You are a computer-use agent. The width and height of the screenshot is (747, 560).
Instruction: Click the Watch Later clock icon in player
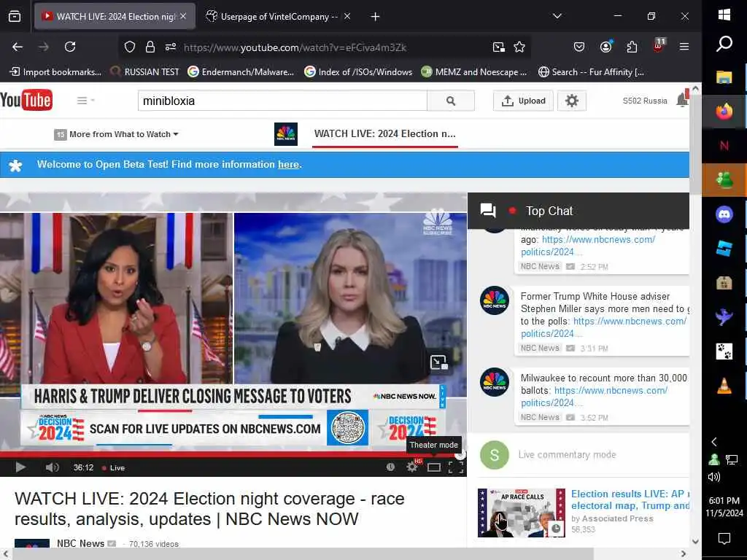pyautogui.click(x=391, y=467)
